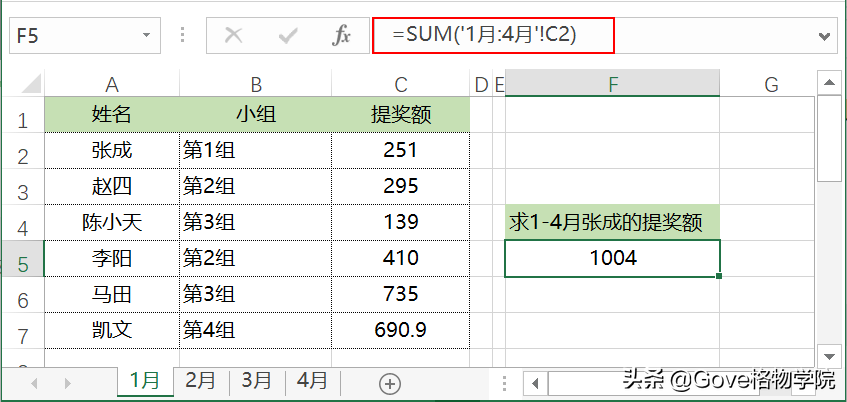Select row 5 header
The image size is (847, 402).
pos(22,260)
